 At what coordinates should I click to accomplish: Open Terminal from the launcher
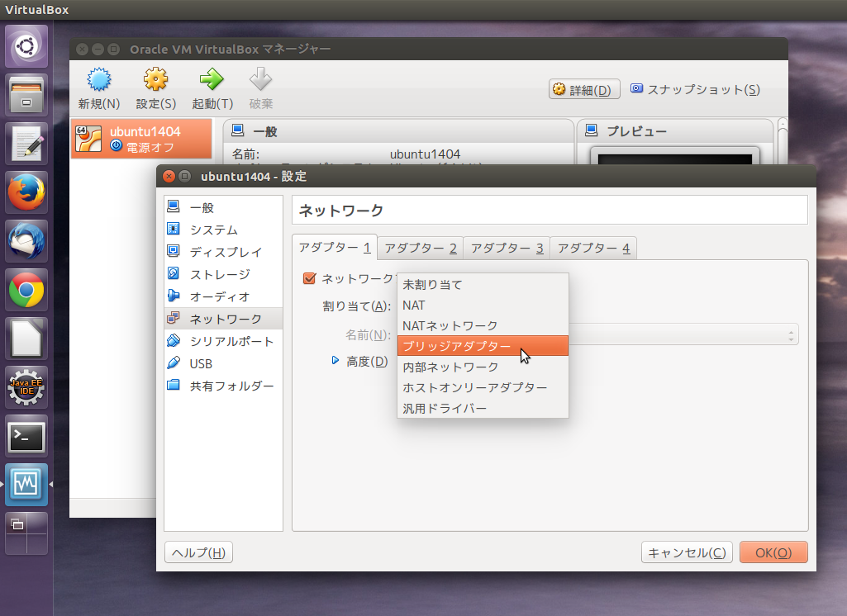coord(26,436)
